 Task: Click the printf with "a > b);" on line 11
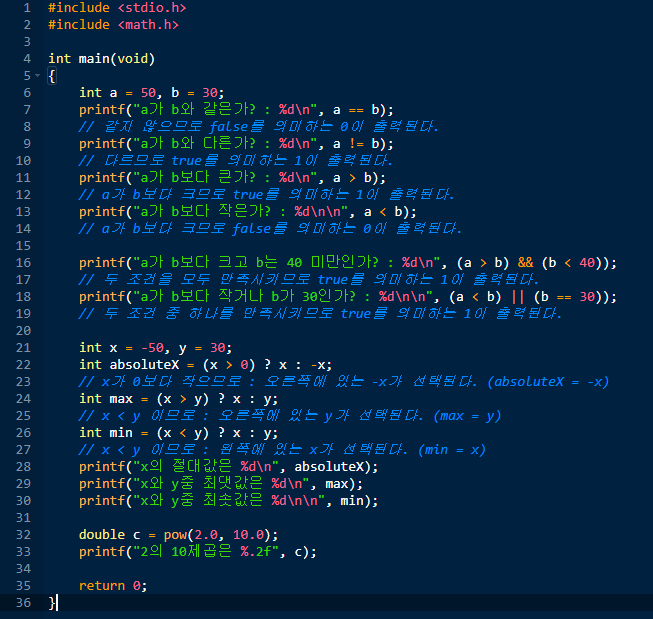pos(232,178)
